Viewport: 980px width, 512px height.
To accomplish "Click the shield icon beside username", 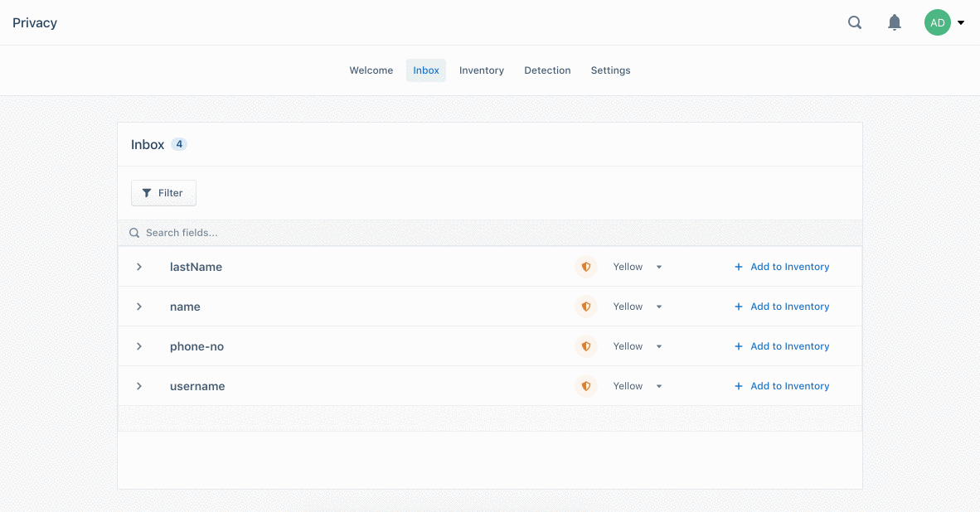I will click(x=586, y=386).
